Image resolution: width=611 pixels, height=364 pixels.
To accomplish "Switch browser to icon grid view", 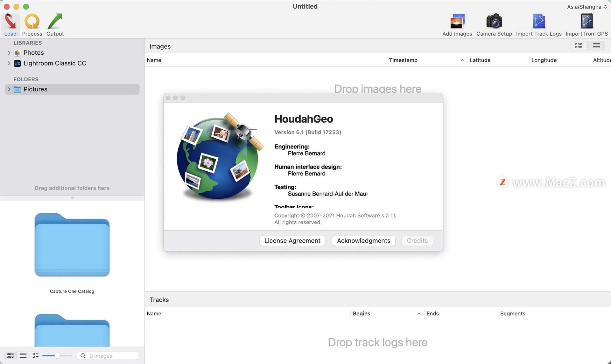I will click(10, 355).
